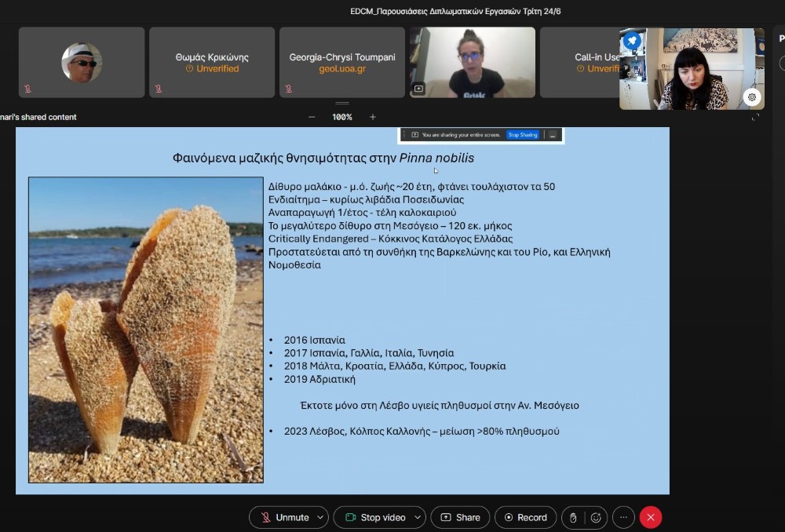Viewport: 785px width, 532px height.
Task: Zoom out shared content with minus
Action: [312, 117]
